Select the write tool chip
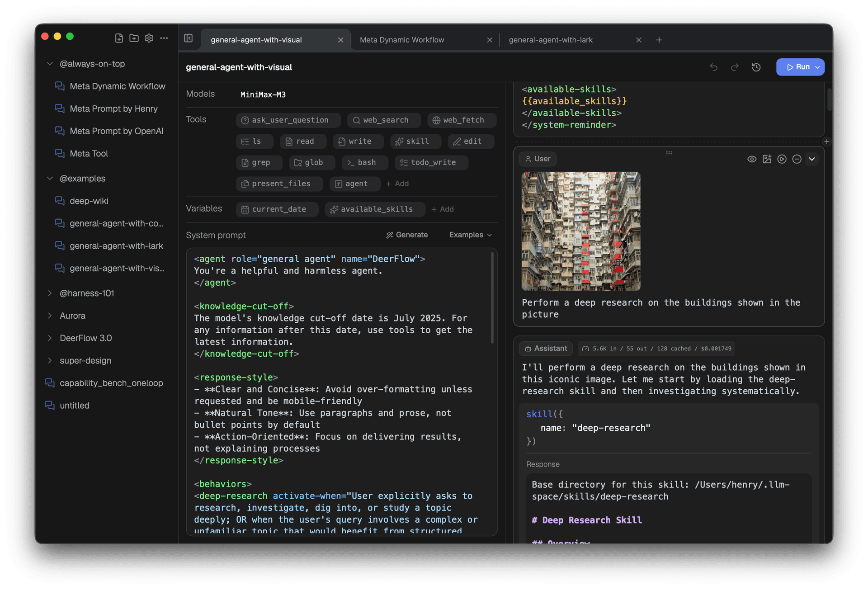This screenshot has width=868, height=590. click(x=358, y=142)
